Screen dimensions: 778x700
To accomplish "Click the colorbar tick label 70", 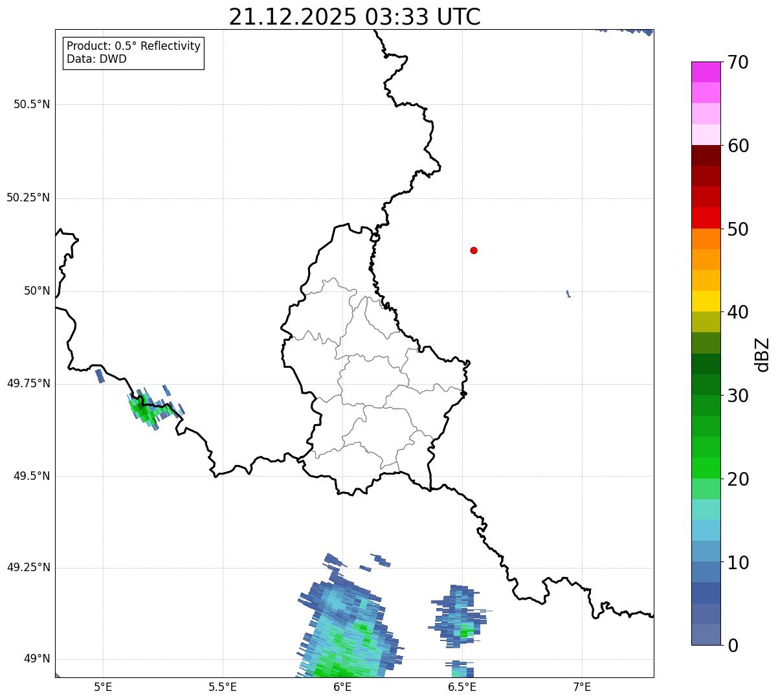I will [737, 62].
